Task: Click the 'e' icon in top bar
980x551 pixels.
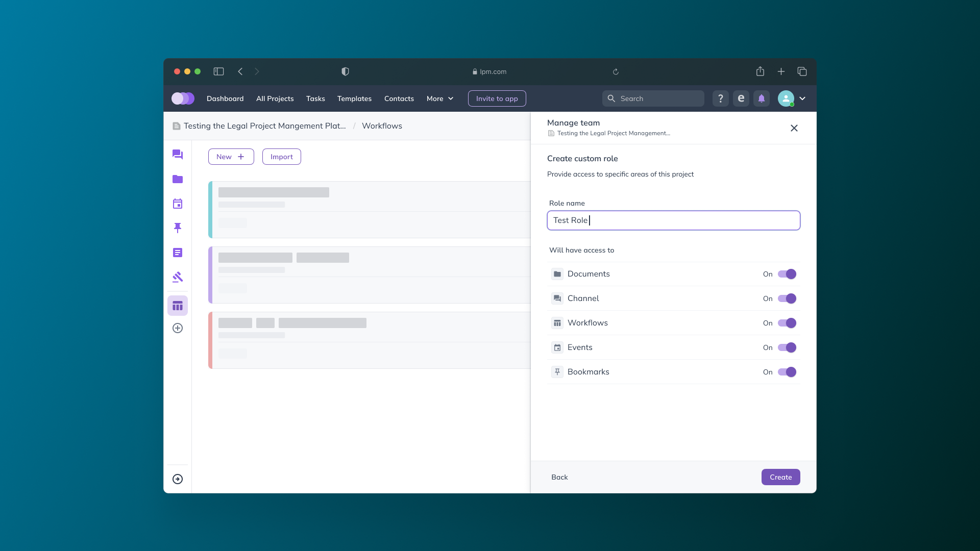Action: pyautogui.click(x=741, y=98)
